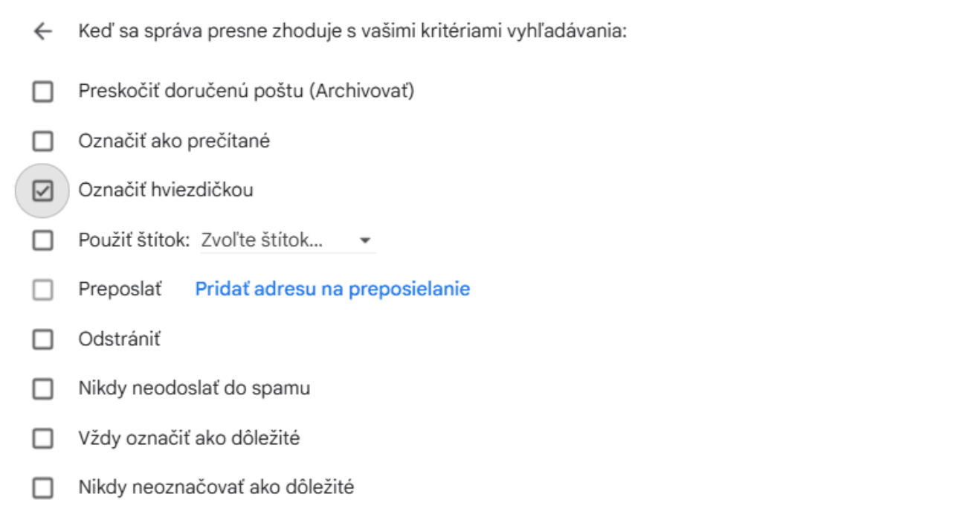Expand label list via the dropdown caret arrow
980x509 pixels.
click(364, 241)
